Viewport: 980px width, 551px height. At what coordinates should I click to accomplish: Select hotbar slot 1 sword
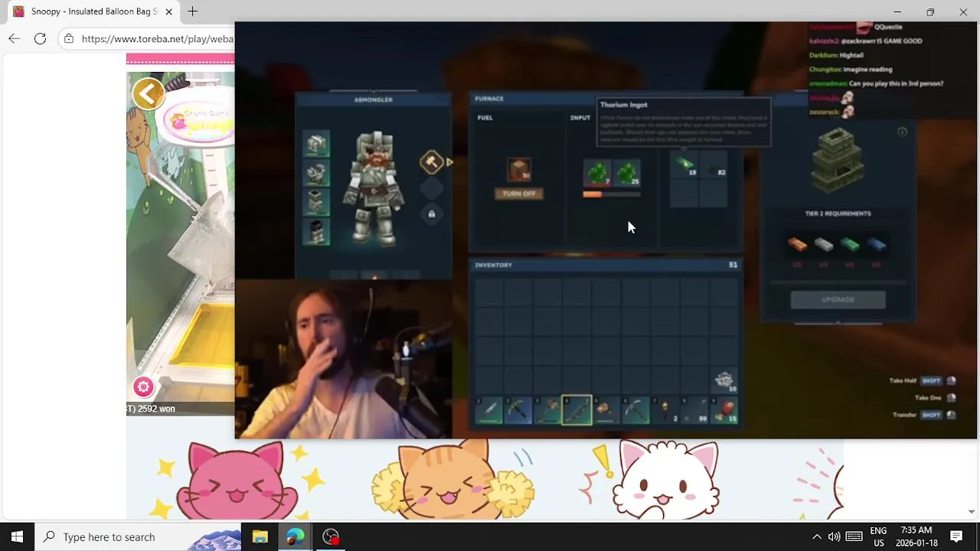488,410
